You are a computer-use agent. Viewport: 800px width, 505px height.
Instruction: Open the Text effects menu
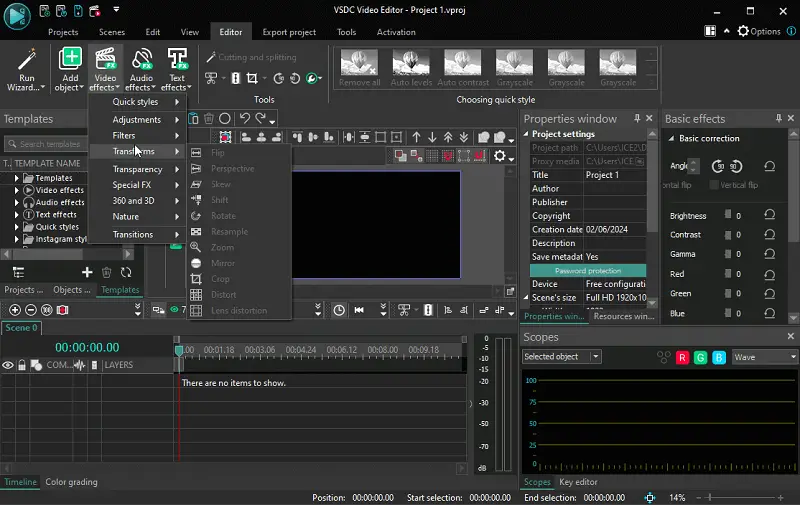coord(177,70)
